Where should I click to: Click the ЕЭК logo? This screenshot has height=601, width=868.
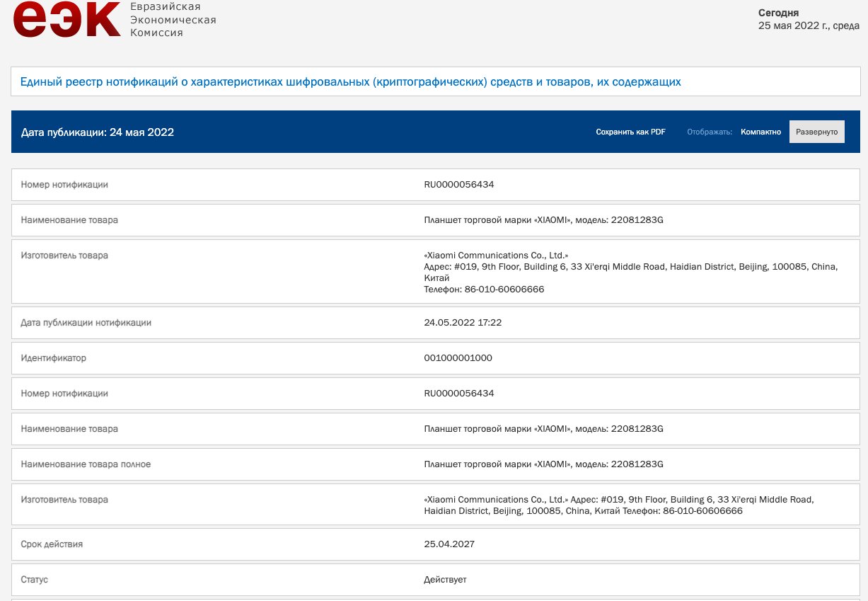67,19
